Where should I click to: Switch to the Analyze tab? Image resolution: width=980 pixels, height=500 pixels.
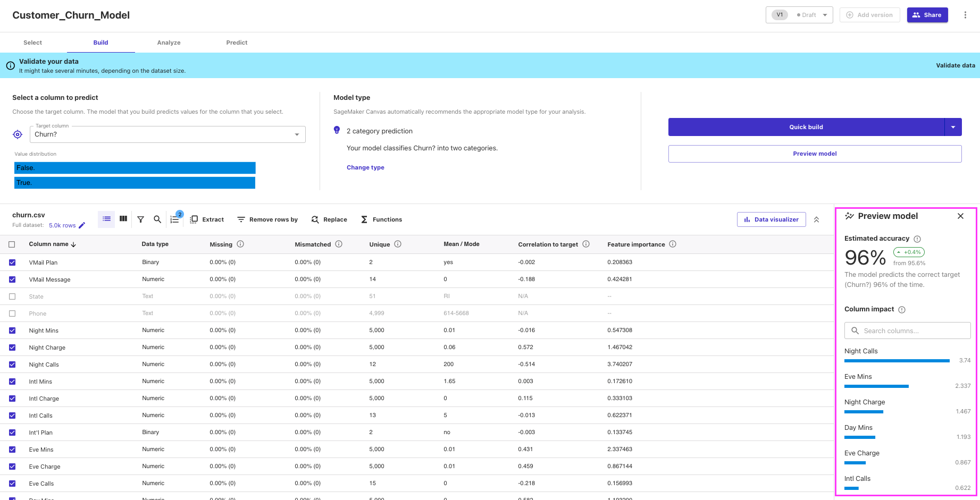[x=169, y=43]
